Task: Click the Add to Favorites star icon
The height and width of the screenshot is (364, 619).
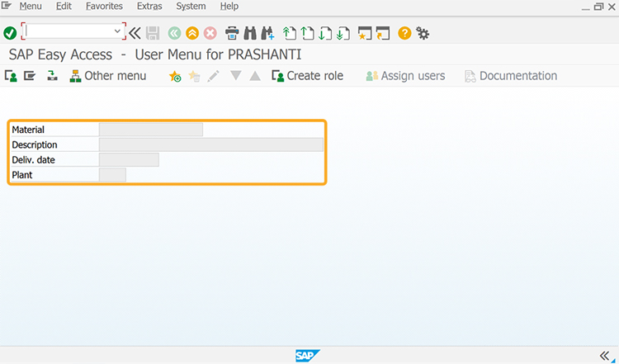Action: tap(175, 76)
